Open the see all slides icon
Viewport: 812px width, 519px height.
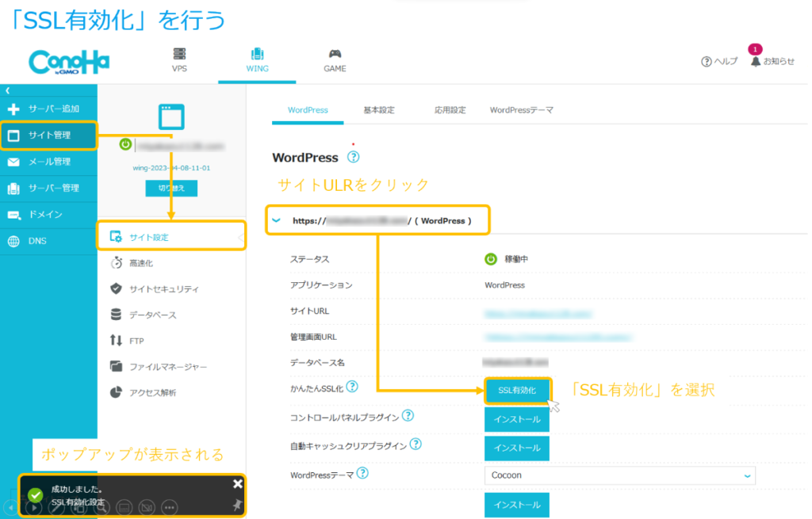click(x=79, y=508)
